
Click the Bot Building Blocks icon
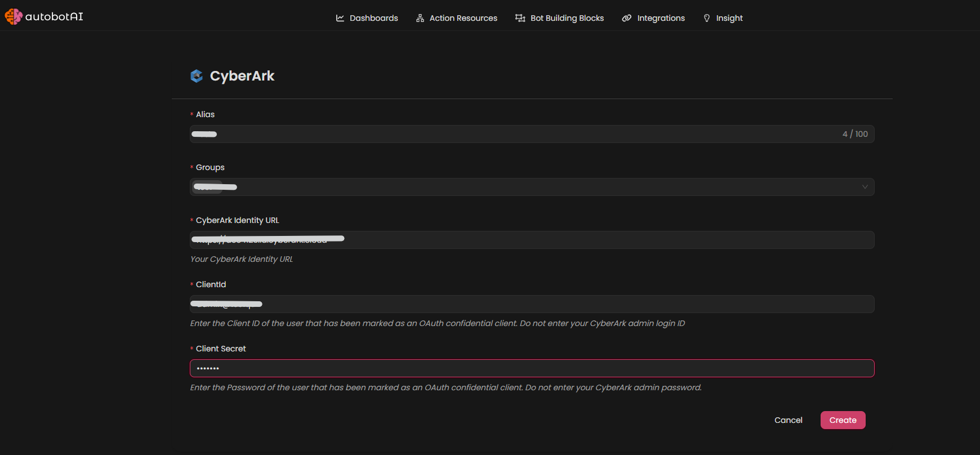520,18
